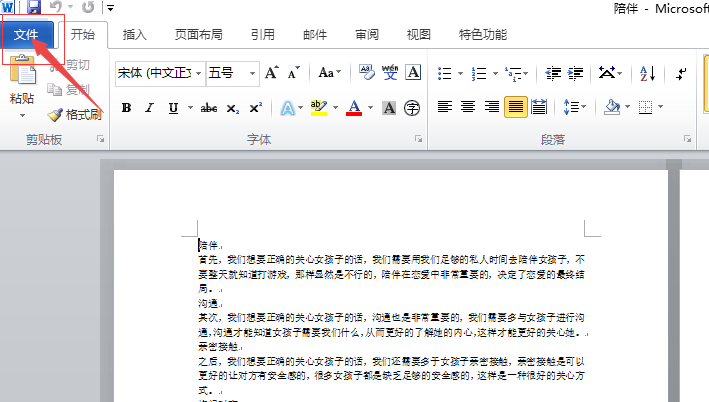The height and width of the screenshot is (402, 709).
Task: Toggle Justify alignment
Action: click(x=515, y=107)
